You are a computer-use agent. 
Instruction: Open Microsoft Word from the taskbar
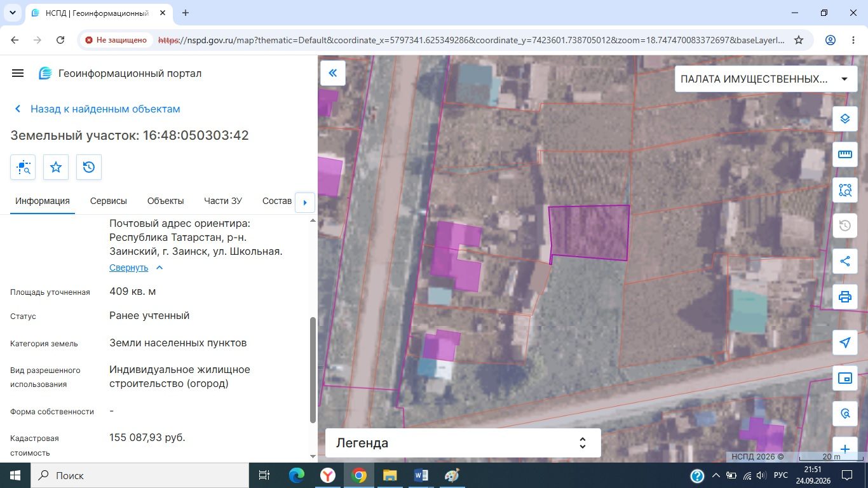tap(421, 475)
